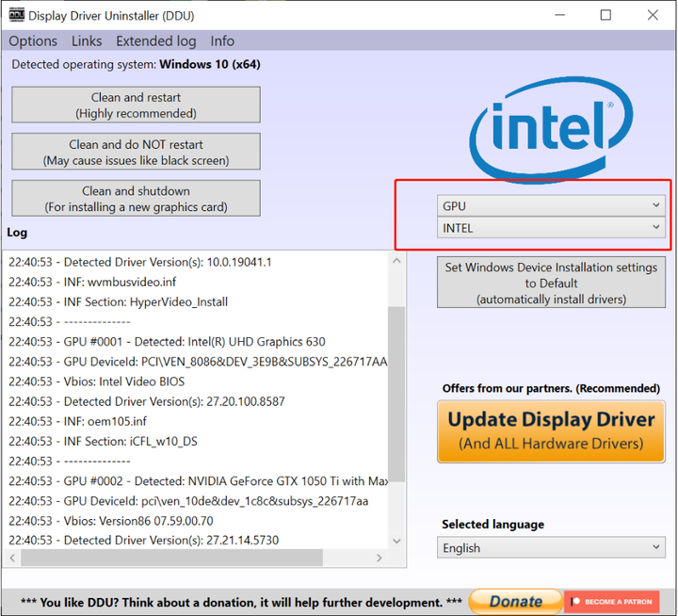This screenshot has width=678, height=616.
Task: Click log scrollbar up arrow
Action: click(x=396, y=261)
